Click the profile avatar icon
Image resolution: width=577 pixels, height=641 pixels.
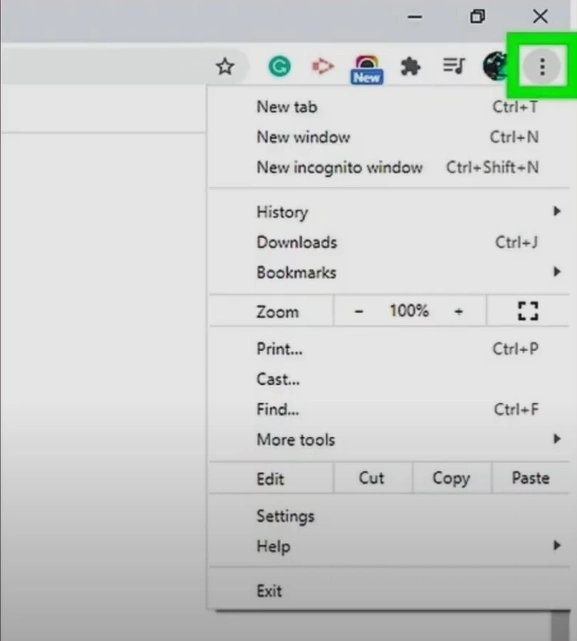(495, 66)
